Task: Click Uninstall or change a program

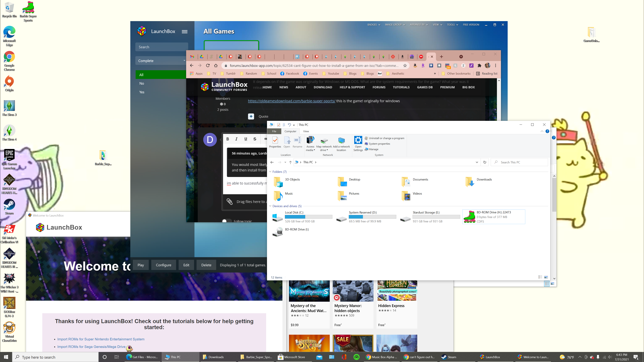Action: point(384,138)
